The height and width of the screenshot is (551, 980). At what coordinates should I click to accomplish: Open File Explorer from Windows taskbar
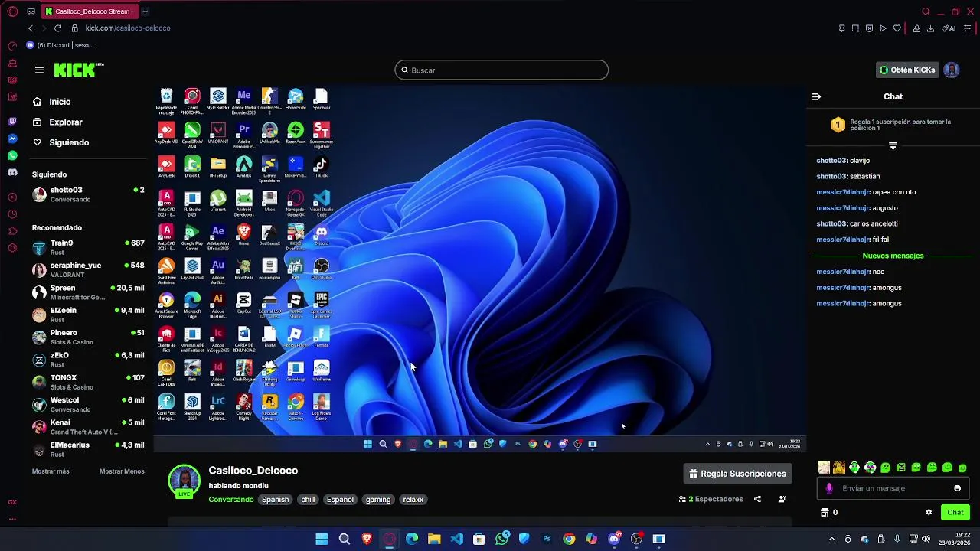click(x=434, y=539)
